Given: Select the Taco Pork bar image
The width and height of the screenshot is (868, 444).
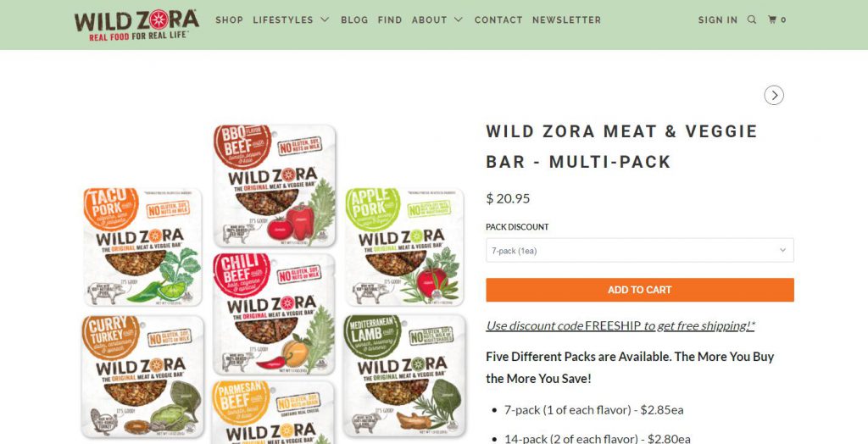Looking at the screenshot, I should tap(142, 247).
